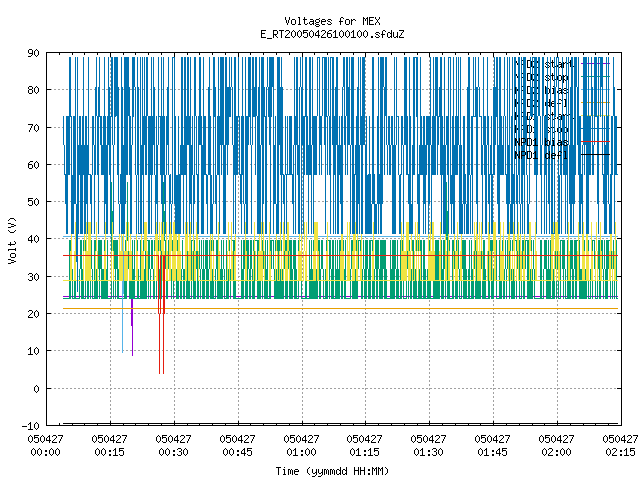Click the y-axis tick label '10'
The height and width of the screenshot is (480, 640).
(x=33, y=351)
